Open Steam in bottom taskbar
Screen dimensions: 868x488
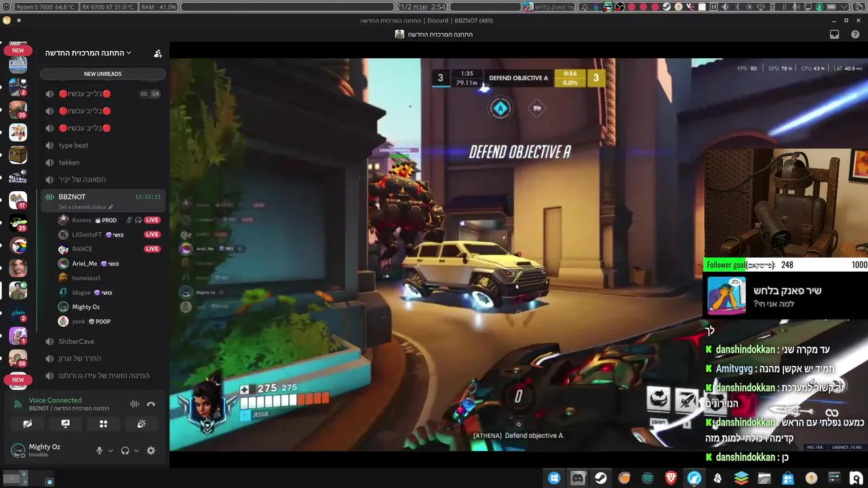coord(601,479)
